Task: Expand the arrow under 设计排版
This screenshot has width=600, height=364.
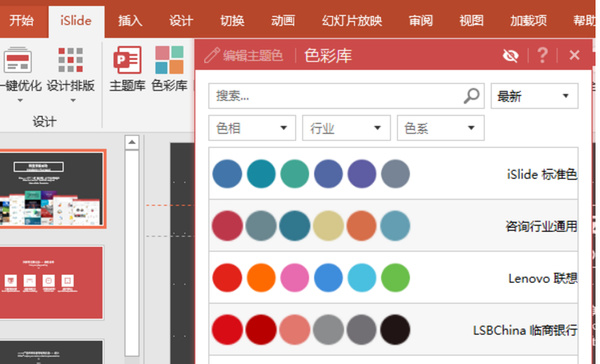Action: (73, 101)
